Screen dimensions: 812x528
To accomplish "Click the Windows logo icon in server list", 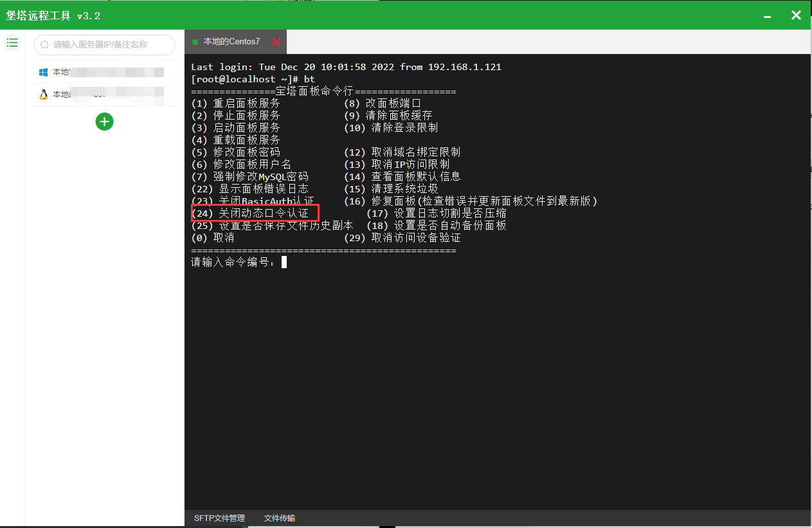I will [44, 72].
